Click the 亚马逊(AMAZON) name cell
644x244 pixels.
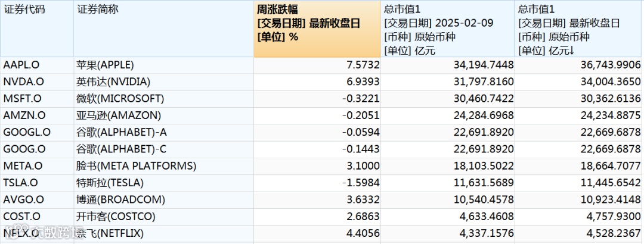(x=163, y=115)
